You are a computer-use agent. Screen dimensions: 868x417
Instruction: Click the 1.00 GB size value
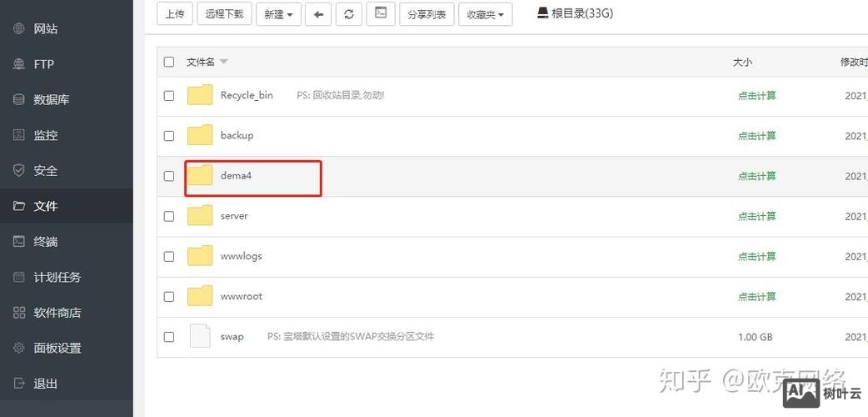[x=755, y=337]
